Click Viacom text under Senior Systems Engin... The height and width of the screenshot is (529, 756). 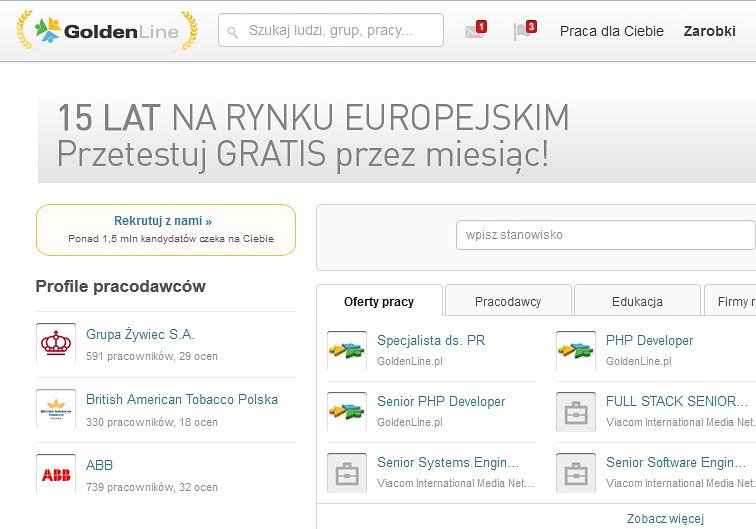point(456,483)
